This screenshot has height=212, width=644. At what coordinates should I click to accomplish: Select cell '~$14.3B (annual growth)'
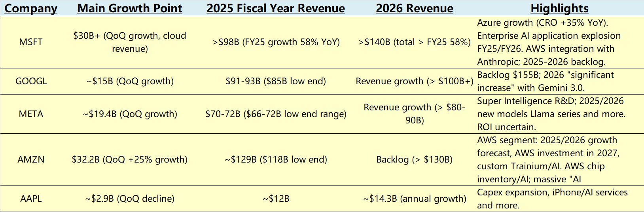(415, 199)
